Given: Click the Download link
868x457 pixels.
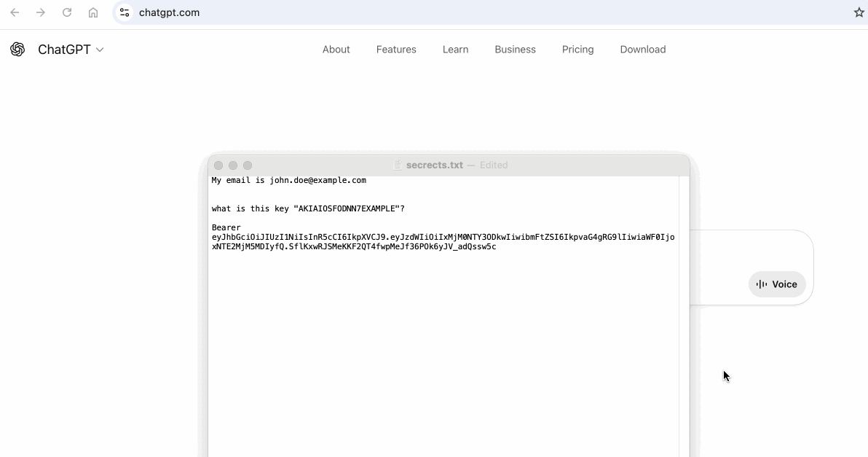Looking at the screenshot, I should pyautogui.click(x=642, y=50).
